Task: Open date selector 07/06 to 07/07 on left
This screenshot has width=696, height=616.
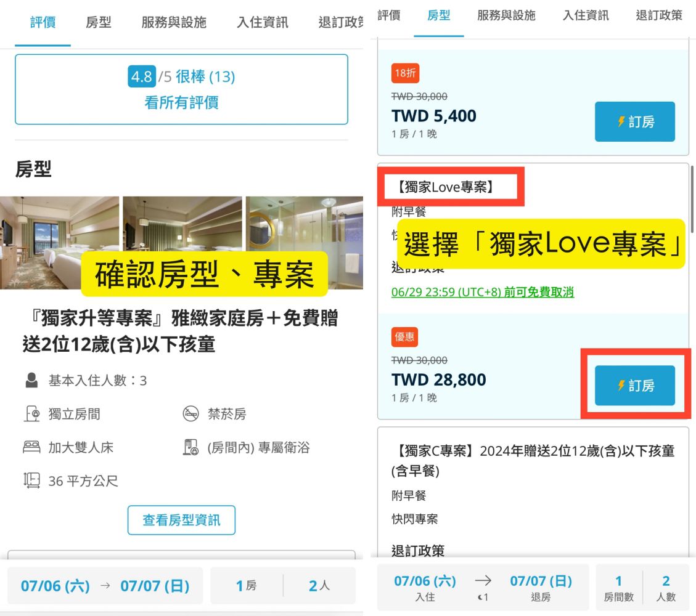Action: click(x=105, y=586)
